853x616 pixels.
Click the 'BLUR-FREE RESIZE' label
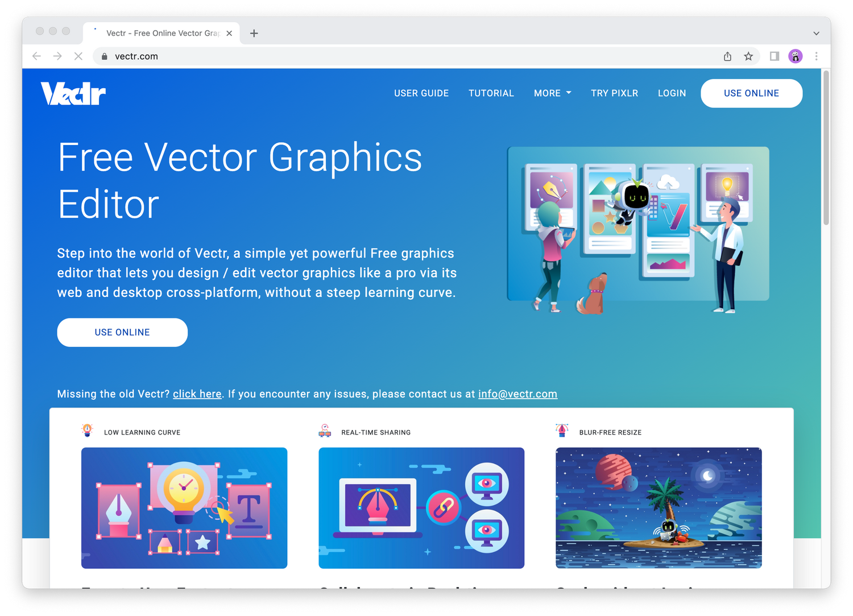tap(610, 433)
